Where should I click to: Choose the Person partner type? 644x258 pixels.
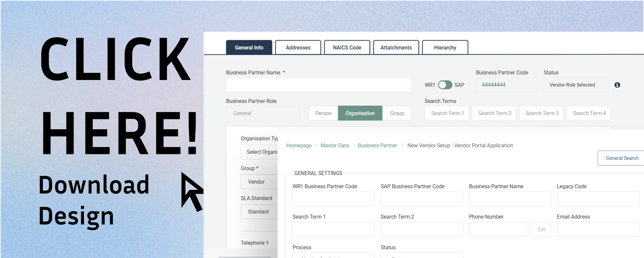(323, 113)
